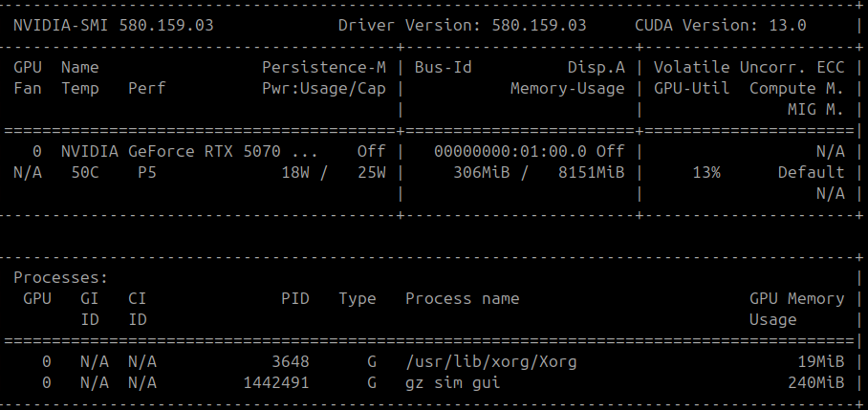Click the GPU Memory column header
This screenshot has height=410, width=868.
[796, 299]
